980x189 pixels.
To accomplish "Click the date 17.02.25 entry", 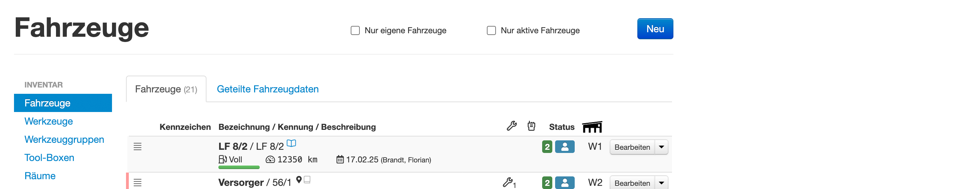I will tap(362, 160).
